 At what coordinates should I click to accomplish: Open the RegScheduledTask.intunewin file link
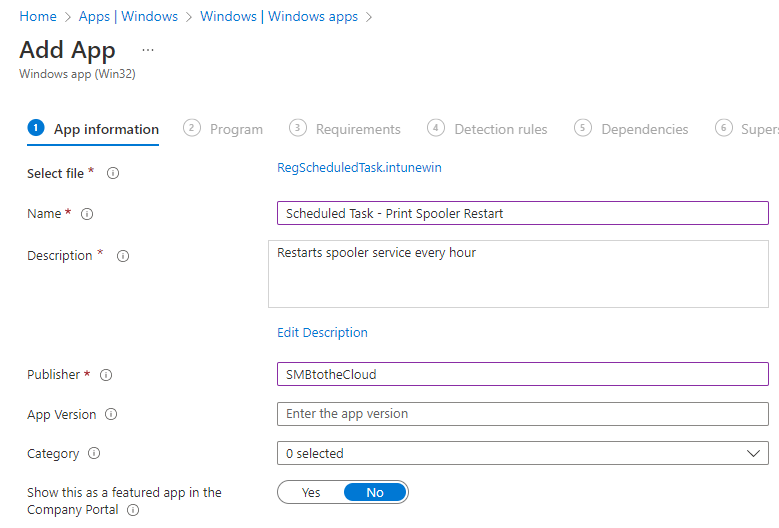359,168
